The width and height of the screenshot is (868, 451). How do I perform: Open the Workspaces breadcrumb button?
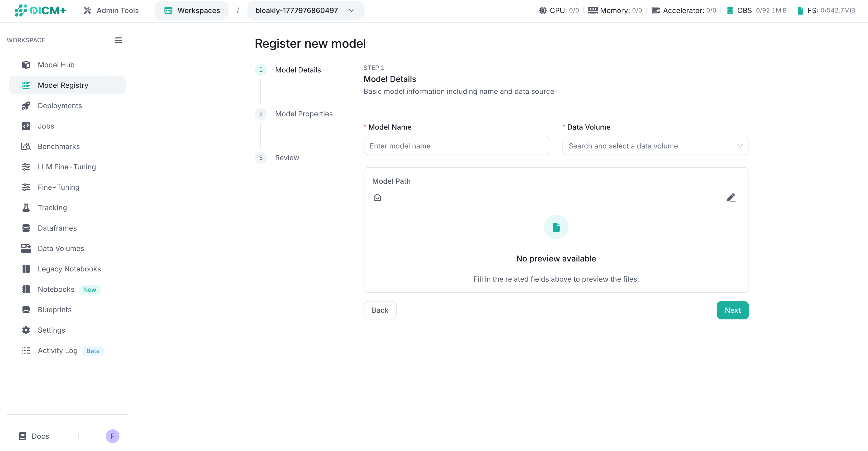point(192,10)
